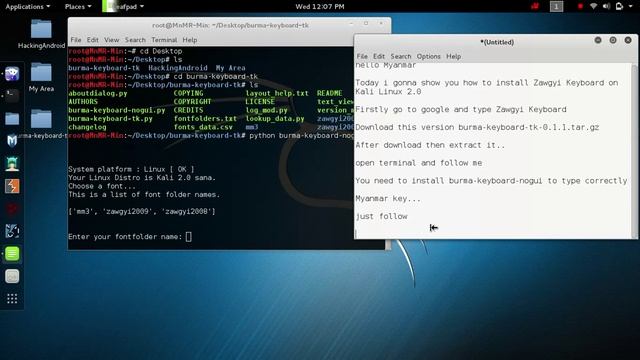The height and width of the screenshot is (360, 640).
Task: Click 'aboutdialog.py' in terminal listing
Action: click(x=98, y=93)
